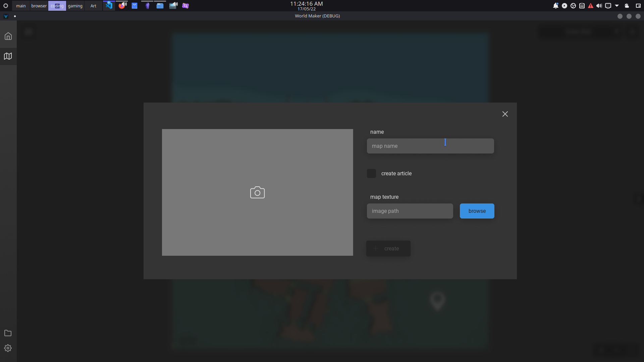Open the map view in the sidebar

pos(8,56)
